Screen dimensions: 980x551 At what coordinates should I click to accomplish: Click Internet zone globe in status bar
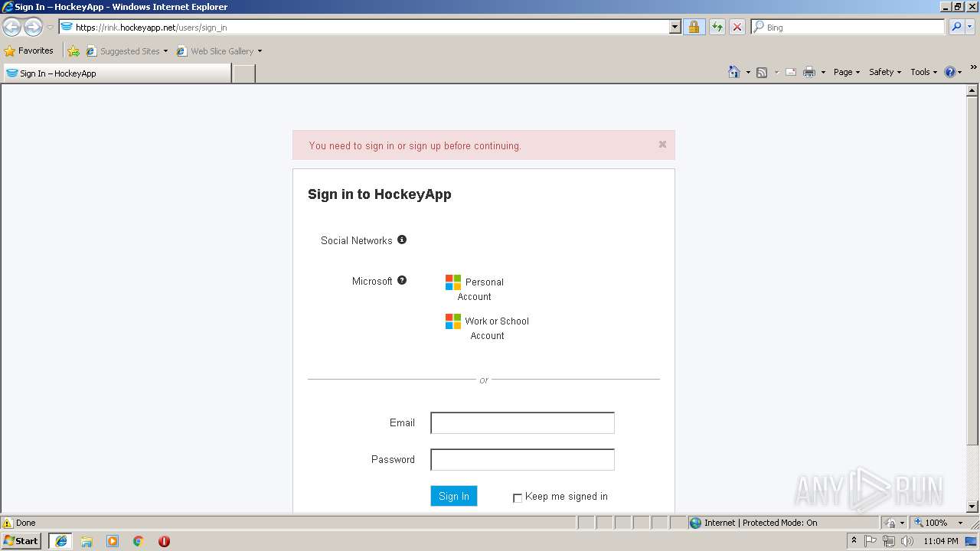click(695, 523)
